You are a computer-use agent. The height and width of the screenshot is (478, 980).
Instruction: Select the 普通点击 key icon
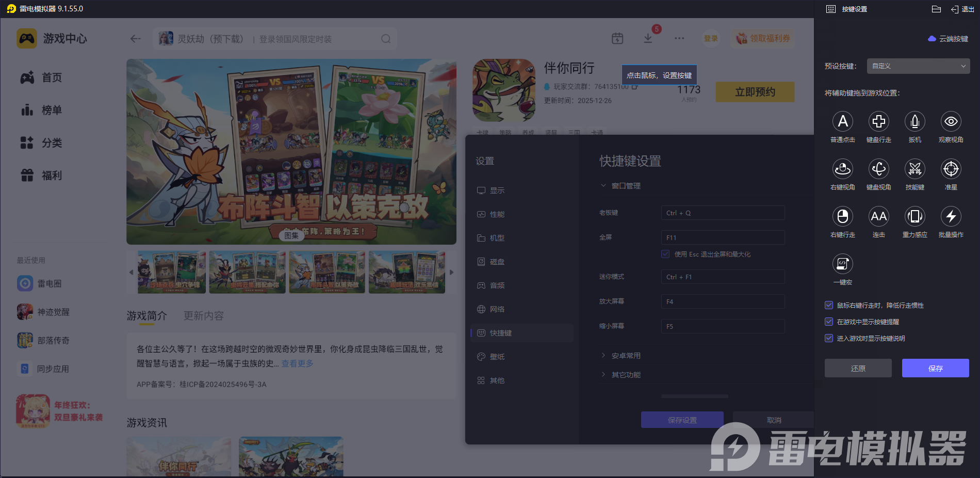click(x=843, y=121)
